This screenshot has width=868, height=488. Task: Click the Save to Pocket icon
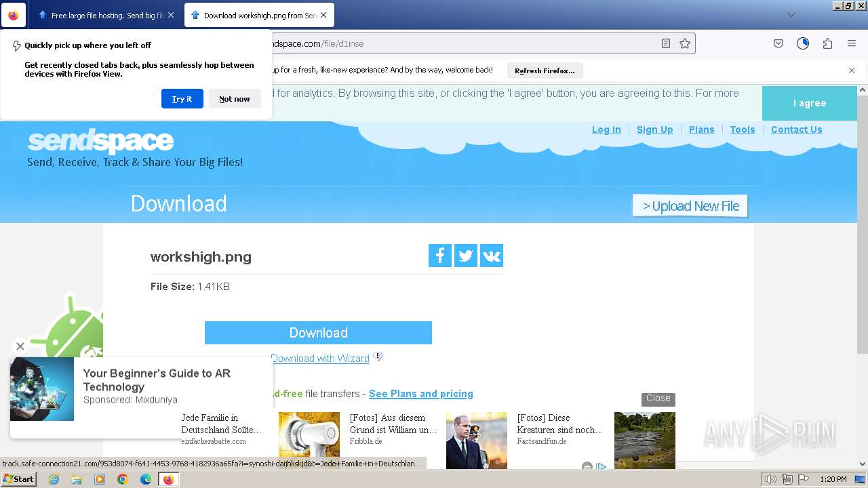point(778,43)
